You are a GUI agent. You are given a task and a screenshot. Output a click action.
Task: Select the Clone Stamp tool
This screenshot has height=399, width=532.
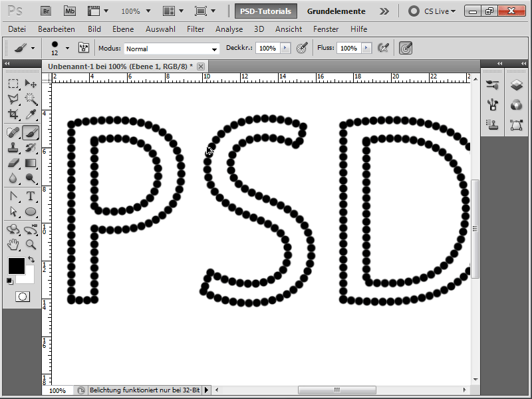click(x=13, y=148)
